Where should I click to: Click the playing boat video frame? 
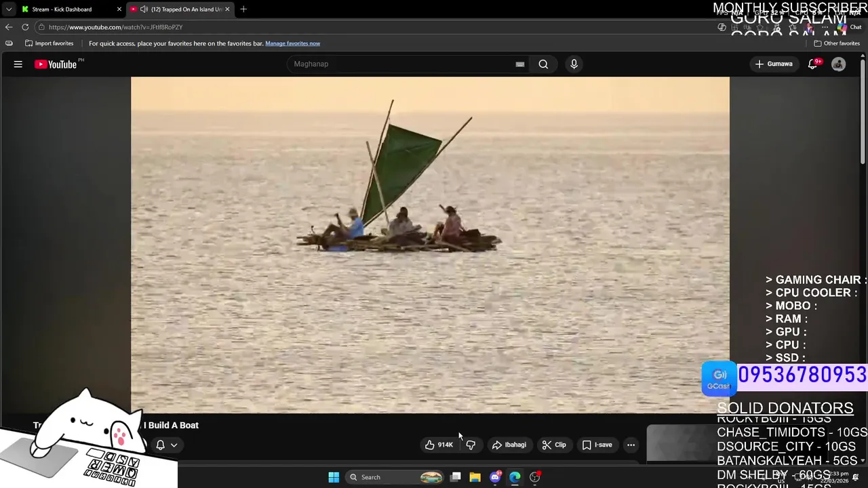(x=430, y=245)
